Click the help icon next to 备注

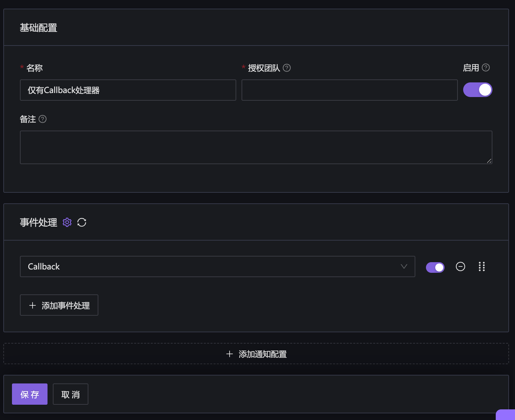pyautogui.click(x=43, y=119)
